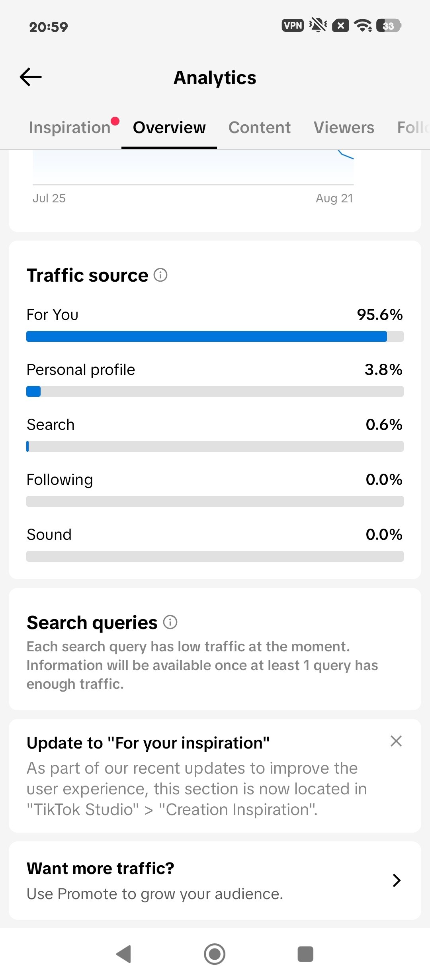Tap the Android home circle button
The width and height of the screenshot is (430, 980).
click(215, 954)
